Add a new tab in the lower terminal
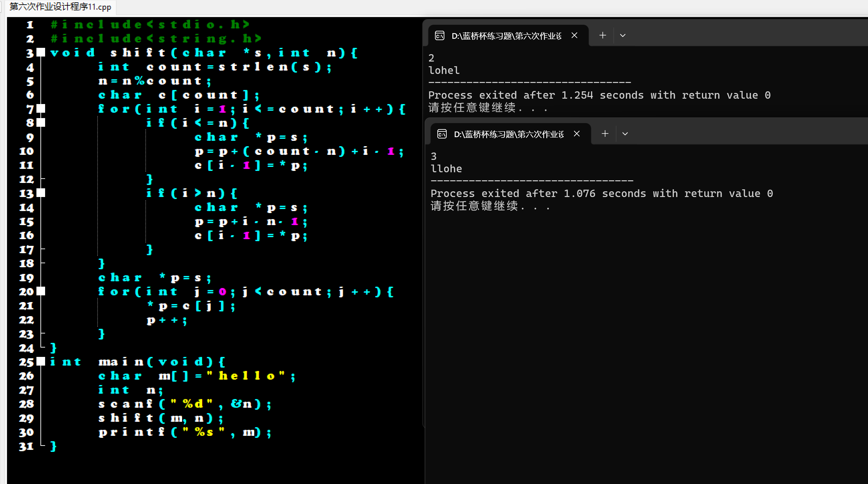 pyautogui.click(x=605, y=134)
